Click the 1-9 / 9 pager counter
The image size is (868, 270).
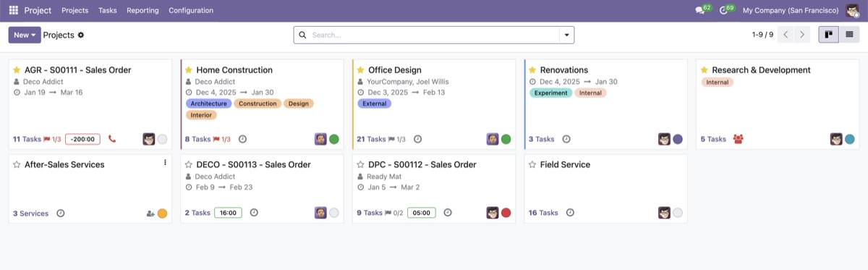(x=762, y=35)
